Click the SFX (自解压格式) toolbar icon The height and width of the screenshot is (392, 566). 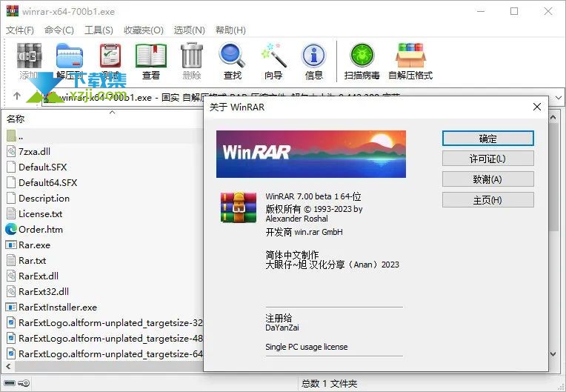pos(410,58)
